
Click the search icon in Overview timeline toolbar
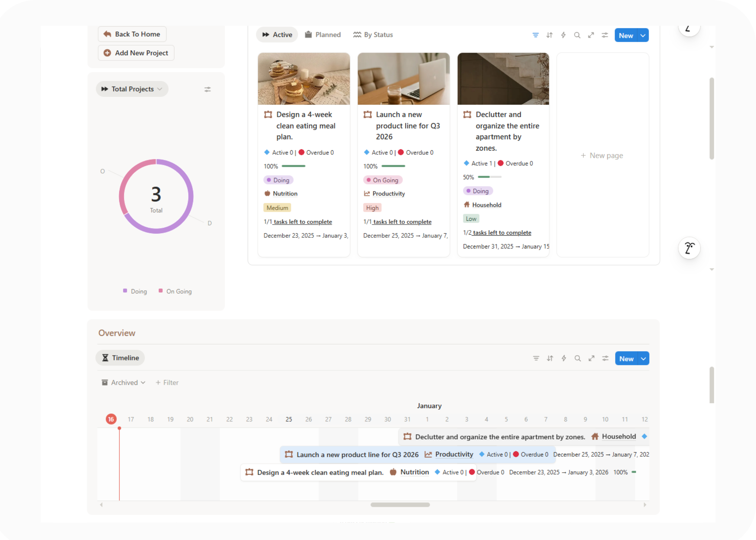(x=577, y=358)
